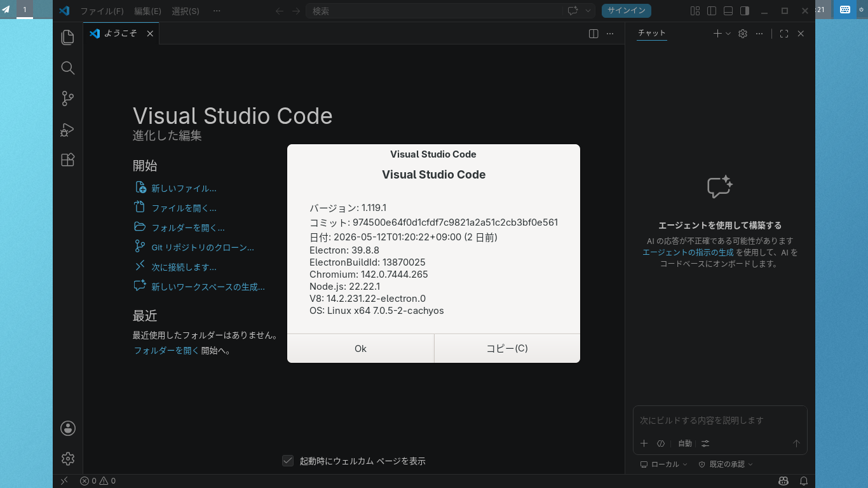Image resolution: width=868 pixels, height=488 pixels.
Task: Open editor more actions ellipsis
Action: pyautogui.click(x=610, y=34)
